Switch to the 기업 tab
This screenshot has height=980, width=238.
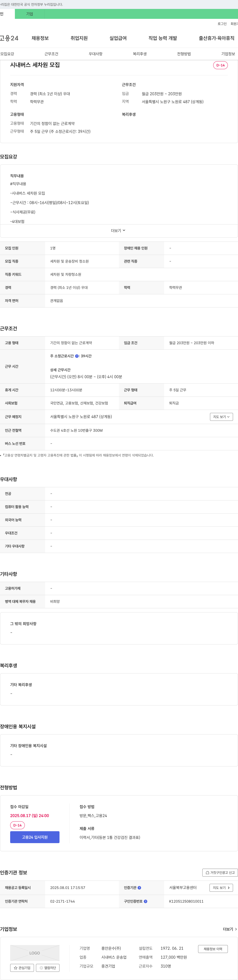30,14
